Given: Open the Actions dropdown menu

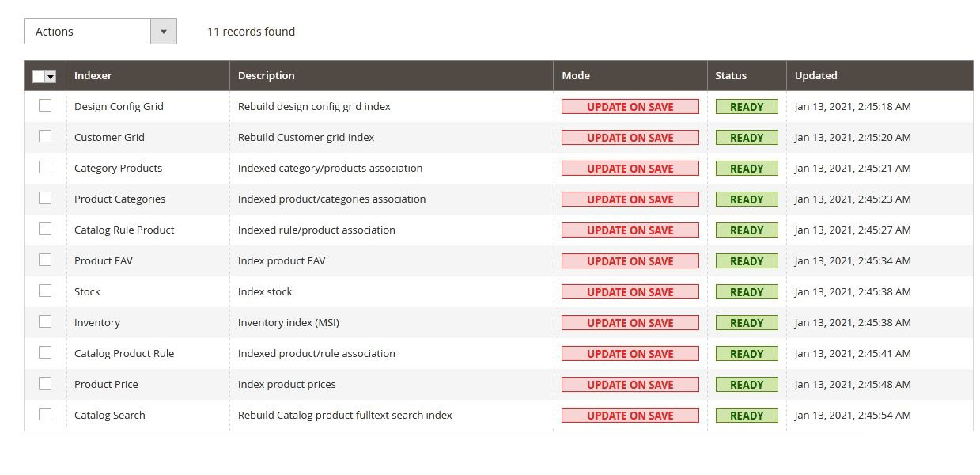Looking at the screenshot, I should coord(88,32).
